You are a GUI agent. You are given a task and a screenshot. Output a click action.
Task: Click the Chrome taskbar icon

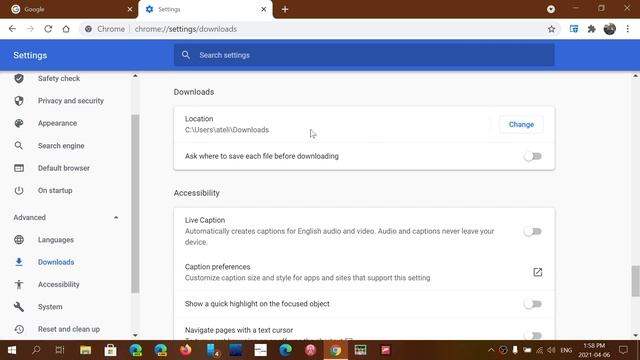(336, 350)
